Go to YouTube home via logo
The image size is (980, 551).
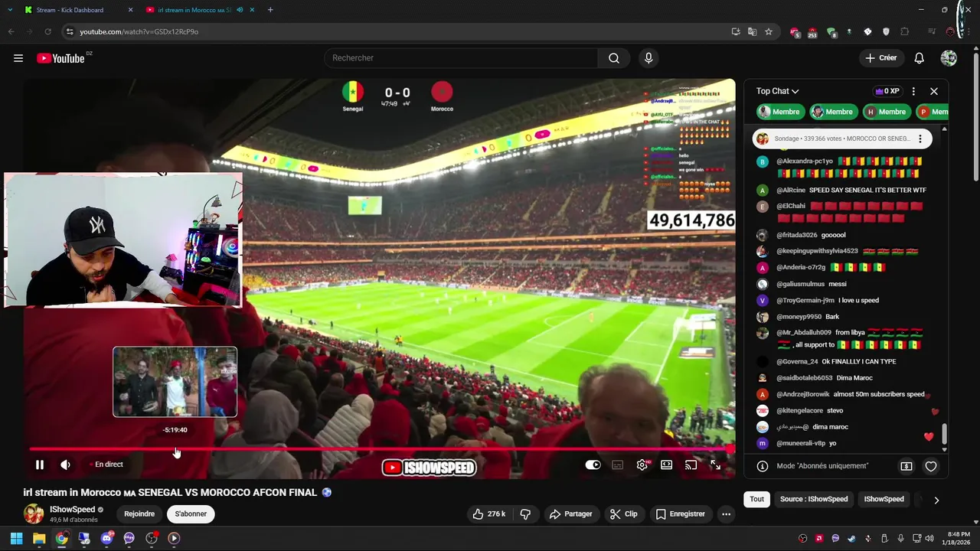(x=60, y=58)
